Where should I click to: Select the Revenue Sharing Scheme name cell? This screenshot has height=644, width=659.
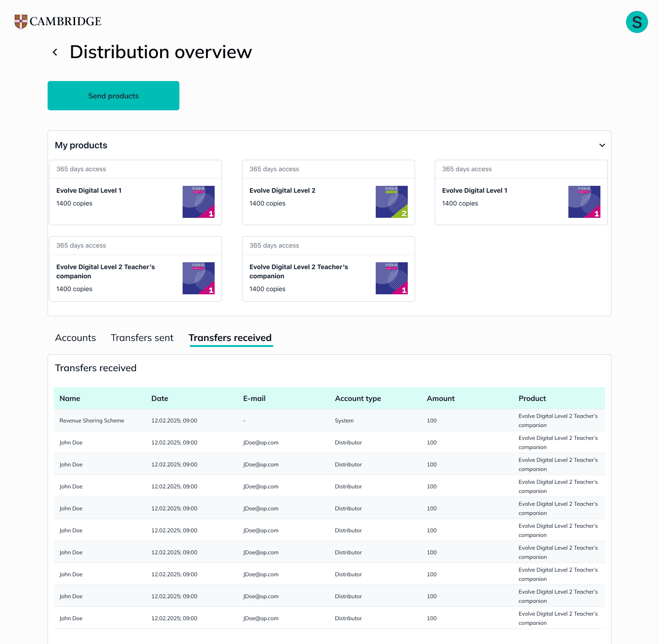[92, 421]
